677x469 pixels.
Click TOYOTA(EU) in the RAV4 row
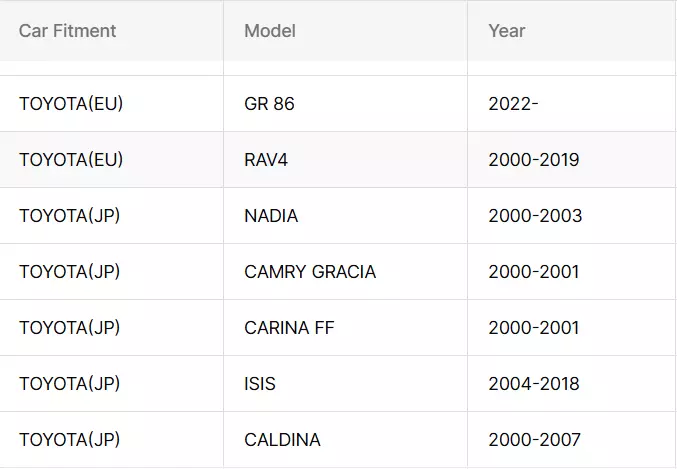(71, 160)
